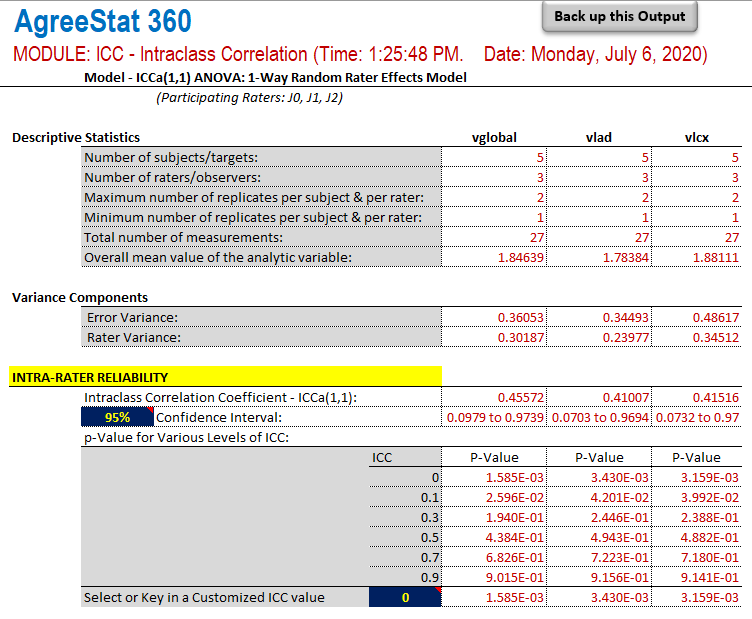Select the Total number of measurements label
The image size is (752, 619).
point(184,238)
